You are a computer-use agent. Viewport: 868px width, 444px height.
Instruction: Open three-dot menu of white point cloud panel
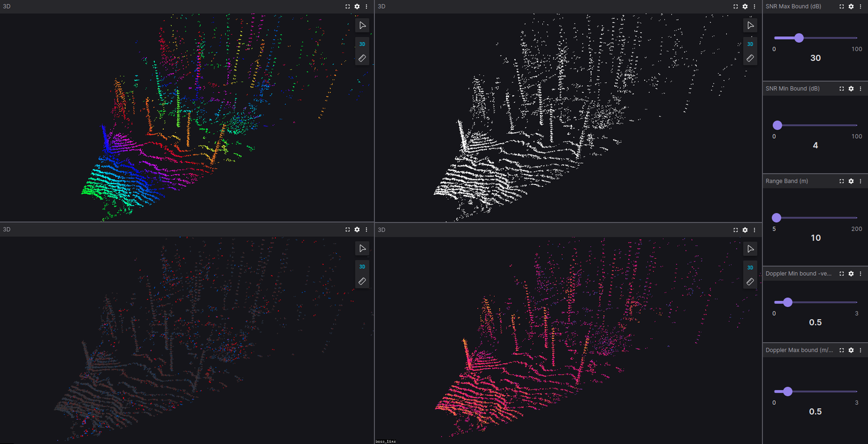pos(755,6)
